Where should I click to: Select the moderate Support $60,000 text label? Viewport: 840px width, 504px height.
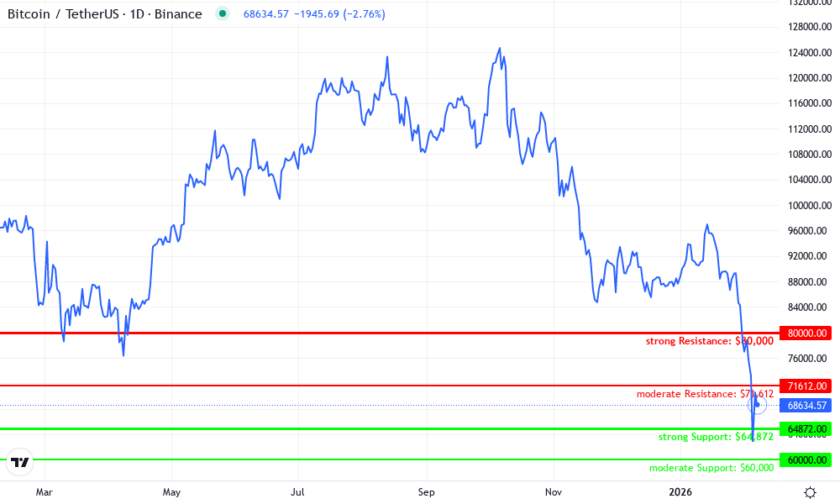711,468
